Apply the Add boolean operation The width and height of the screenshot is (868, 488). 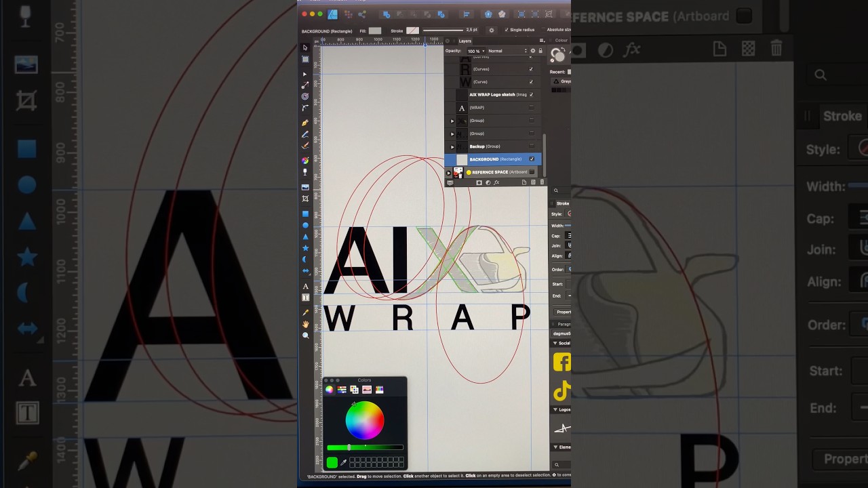coord(387,14)
